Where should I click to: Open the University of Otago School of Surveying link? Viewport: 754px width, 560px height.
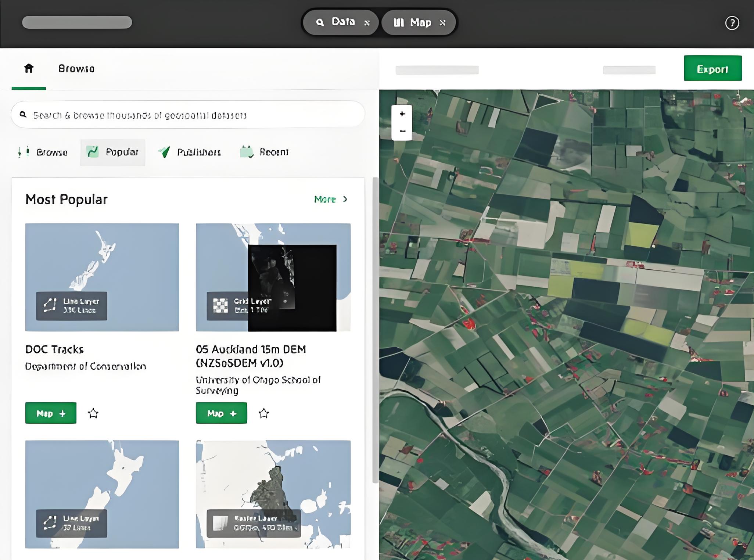(x=258, y=385)
